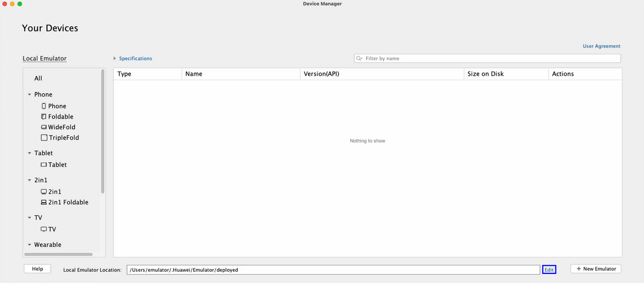Choose the WideFold device icon
This screenshot has width=644, height=283.
pos(44,127)
